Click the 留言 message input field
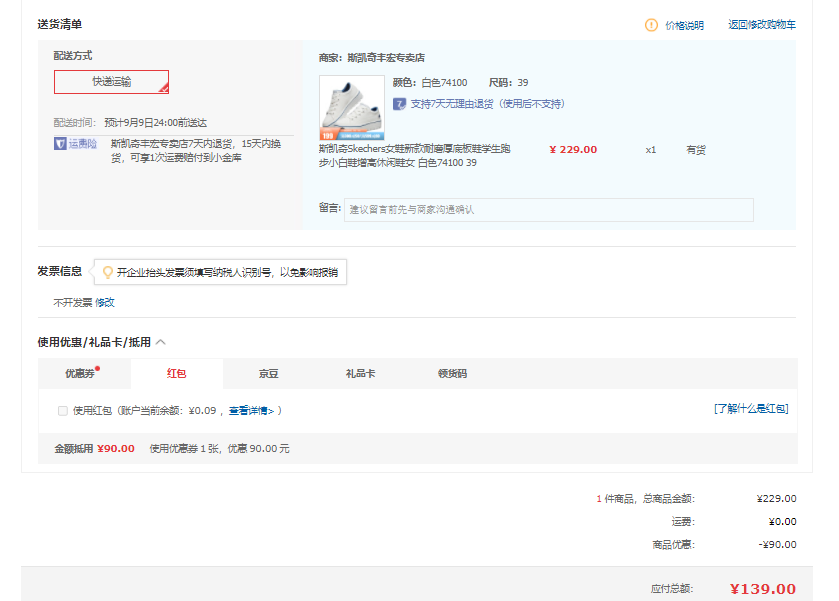Image resolution: width=839 pixels, height=601 pixels. (x=549, y=210)
